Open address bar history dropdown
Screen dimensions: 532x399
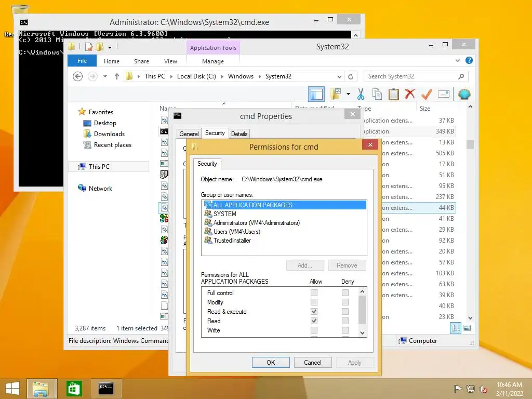[339, 76]
